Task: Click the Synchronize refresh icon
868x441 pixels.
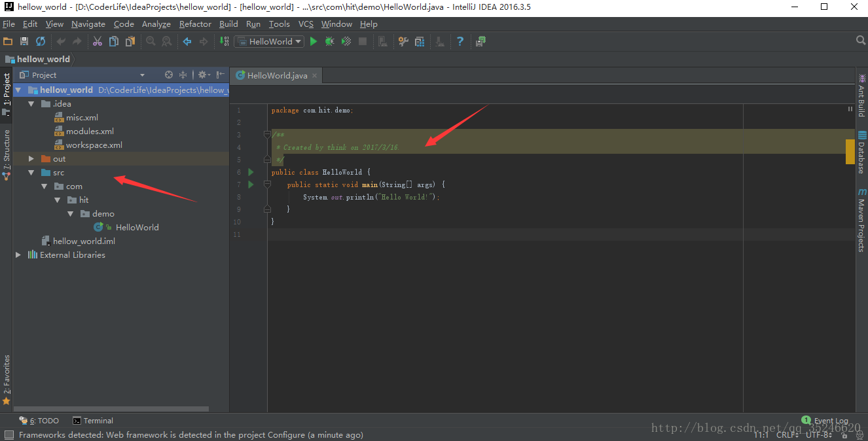Action: [x=41, y=41]
